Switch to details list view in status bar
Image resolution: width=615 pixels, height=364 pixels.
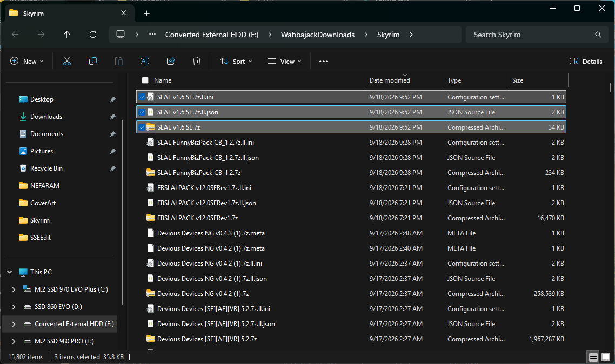[593, 358]
